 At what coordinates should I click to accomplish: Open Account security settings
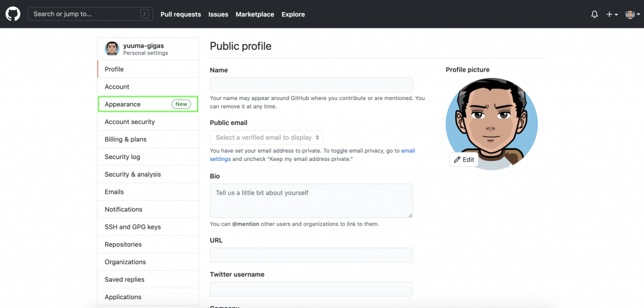click(x=148, y=121)
